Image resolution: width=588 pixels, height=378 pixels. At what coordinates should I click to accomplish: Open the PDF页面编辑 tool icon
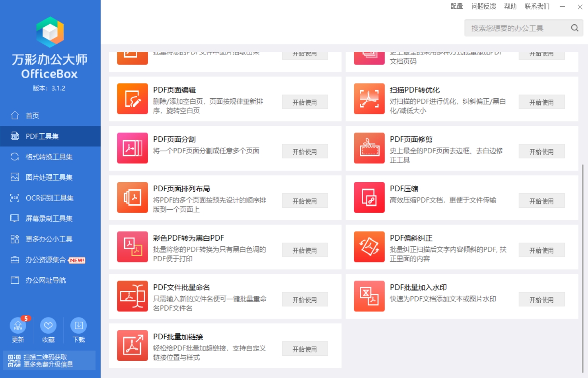132,99
